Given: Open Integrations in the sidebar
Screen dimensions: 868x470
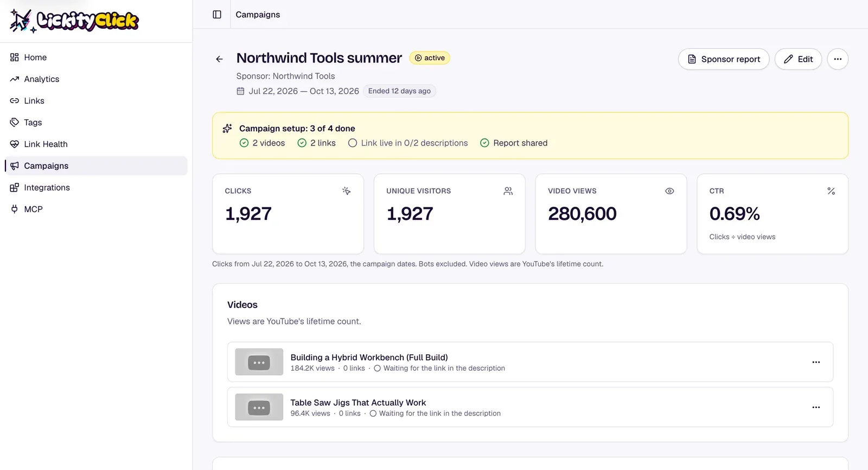Looking at the screenshot, I should click(96, 188).
